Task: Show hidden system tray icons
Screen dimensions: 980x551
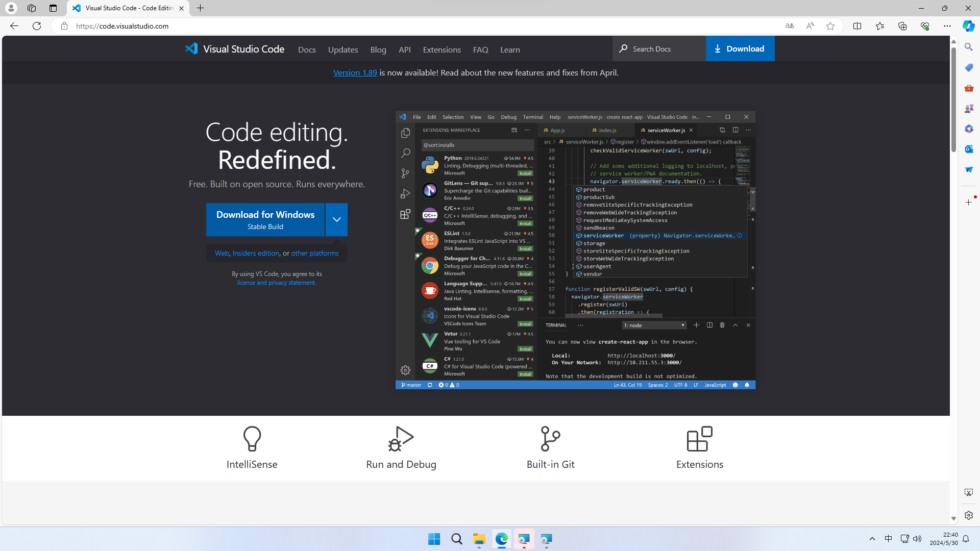Action: (872, 539)
